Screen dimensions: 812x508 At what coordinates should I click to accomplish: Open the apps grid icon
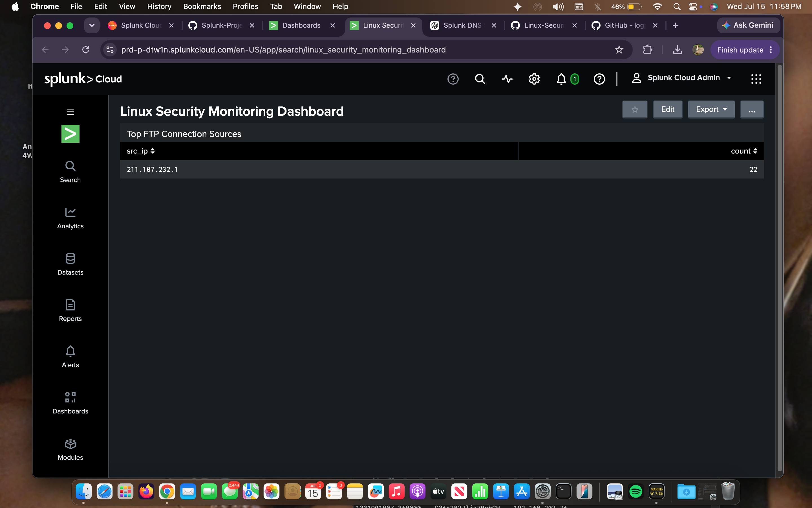pos(756,79)
